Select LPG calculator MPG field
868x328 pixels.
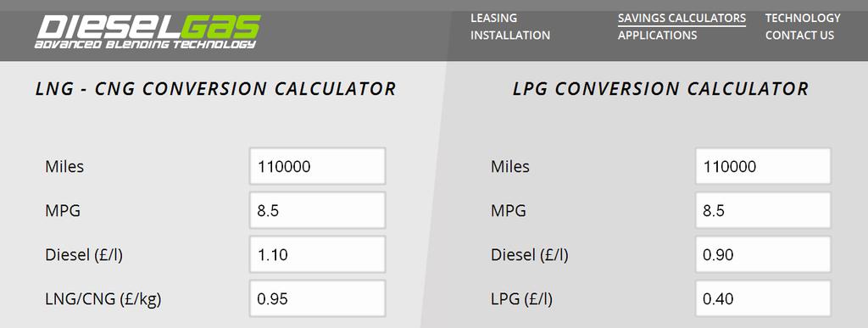coord(763,210)
